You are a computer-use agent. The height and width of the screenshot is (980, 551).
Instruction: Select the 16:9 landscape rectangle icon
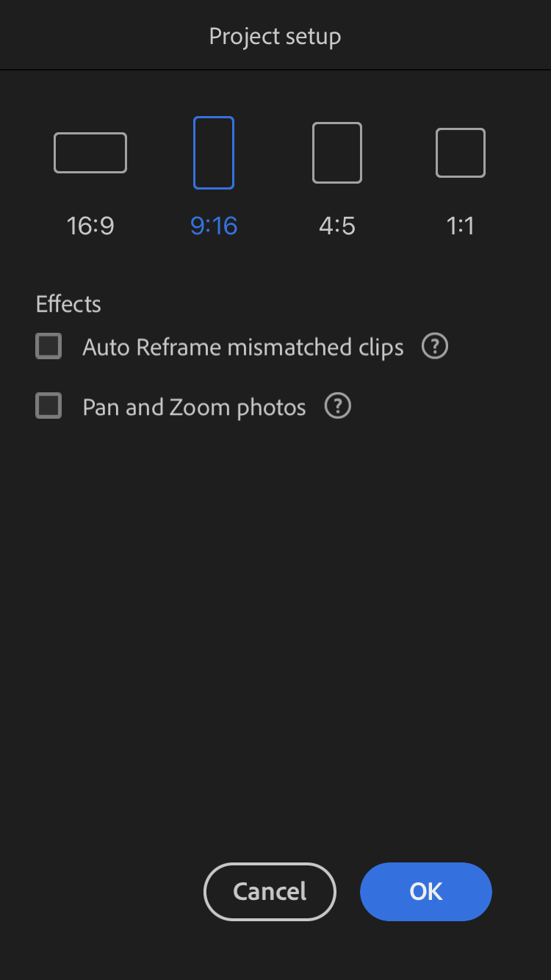(90, 153)
